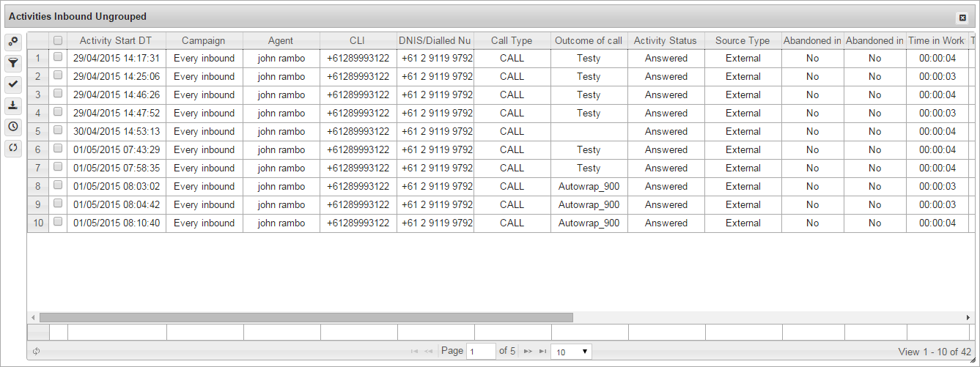This screenshot has height=367, width=980.
Task: Open the settings gears icon in sidebar
Action: [13, 42]
